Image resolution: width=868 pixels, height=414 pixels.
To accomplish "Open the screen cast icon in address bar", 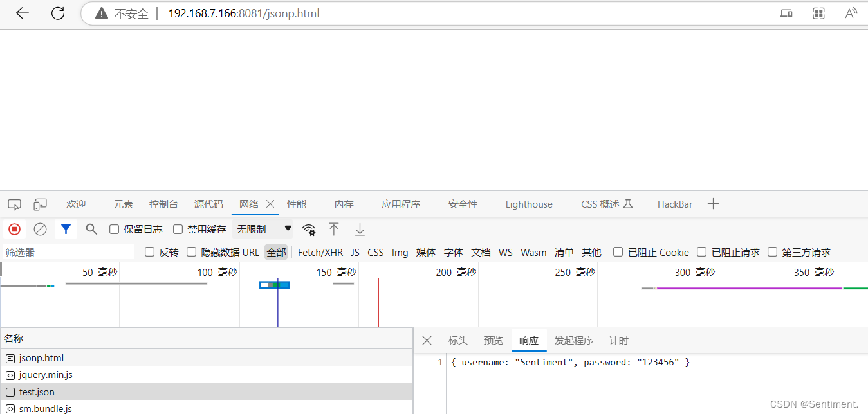I will click(x=786, y=14).
